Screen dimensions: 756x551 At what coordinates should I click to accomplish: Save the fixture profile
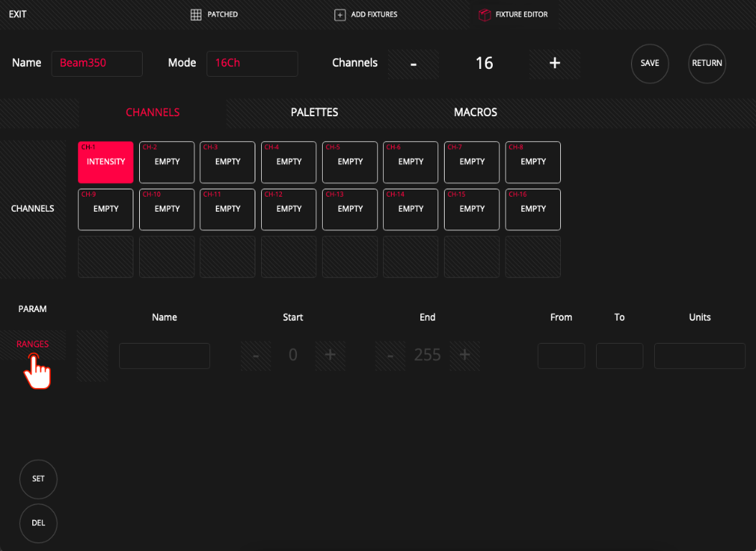click(649, 63)
